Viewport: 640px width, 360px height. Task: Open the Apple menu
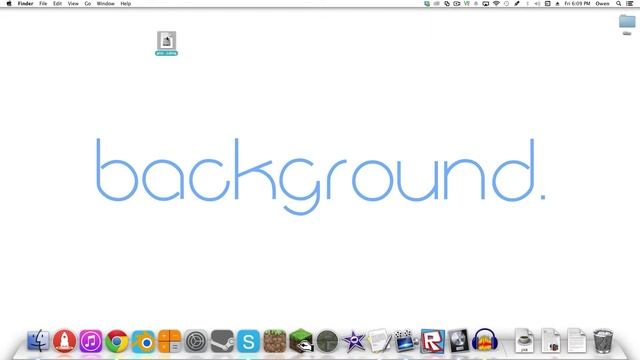point(9,4)
